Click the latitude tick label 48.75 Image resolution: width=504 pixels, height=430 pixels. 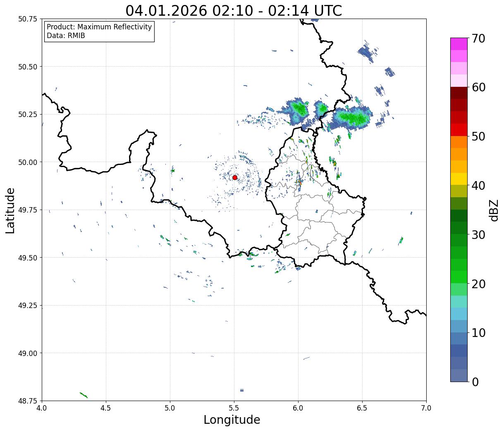27,401
